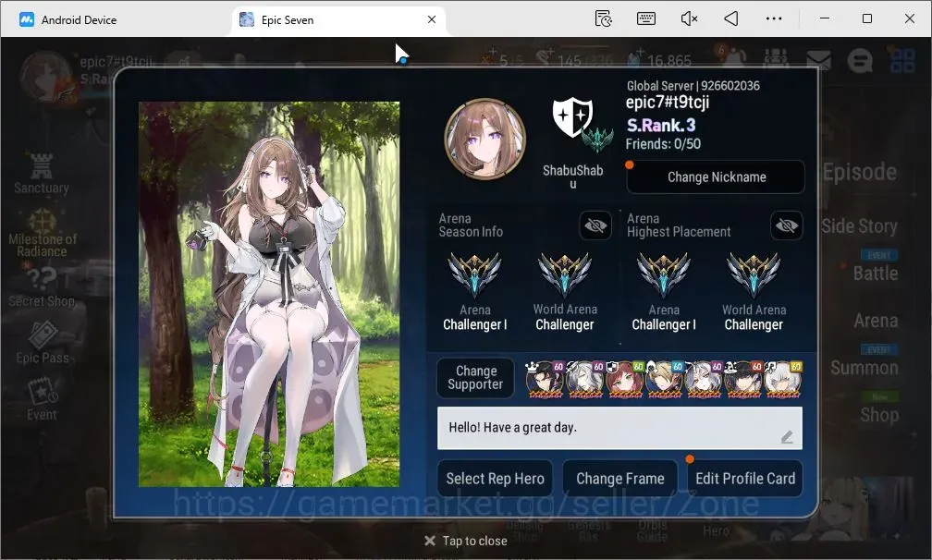
Task: Select the first supporter hero with crown
Action: coord(545,380)
